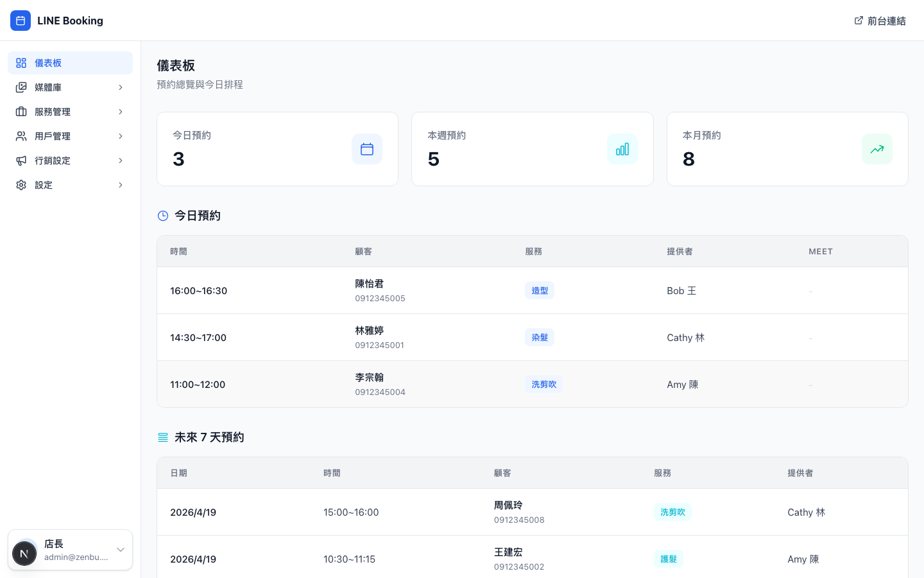Image resolution: width=924 pixels, height=578 pixels.
Task: Open settings via the 設定 gear icon
Action: (21, 185)
